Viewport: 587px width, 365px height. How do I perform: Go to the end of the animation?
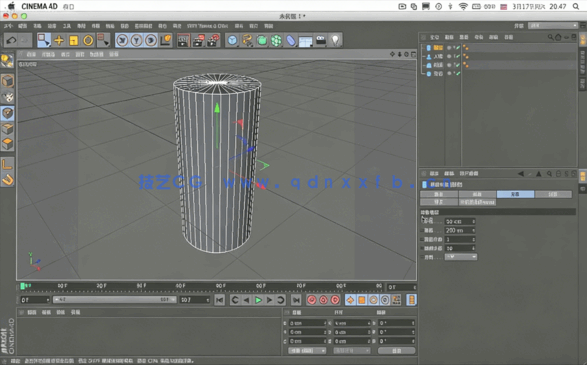pos(296,300)
